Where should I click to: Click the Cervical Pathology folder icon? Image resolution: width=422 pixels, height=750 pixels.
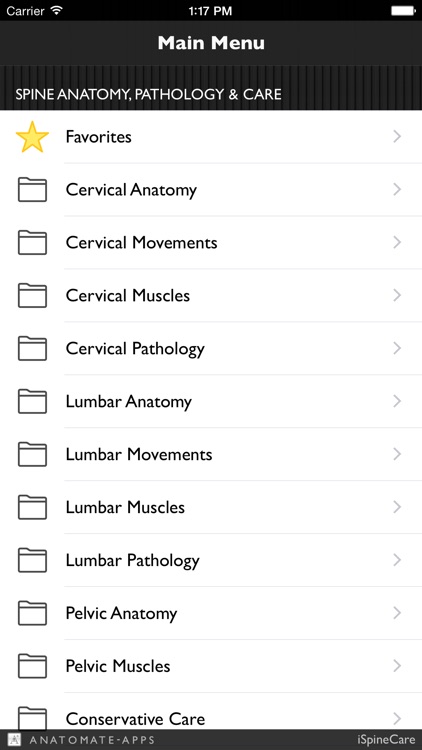[x=32, y=349]
